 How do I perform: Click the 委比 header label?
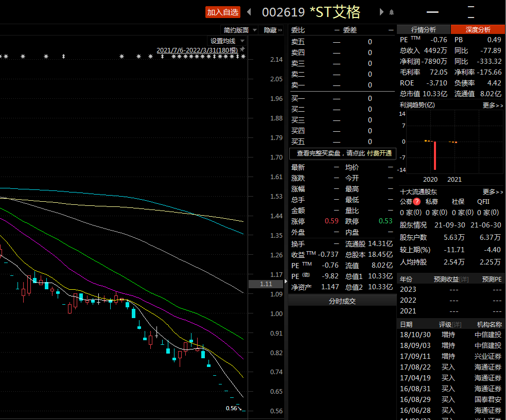coord(298,30)
